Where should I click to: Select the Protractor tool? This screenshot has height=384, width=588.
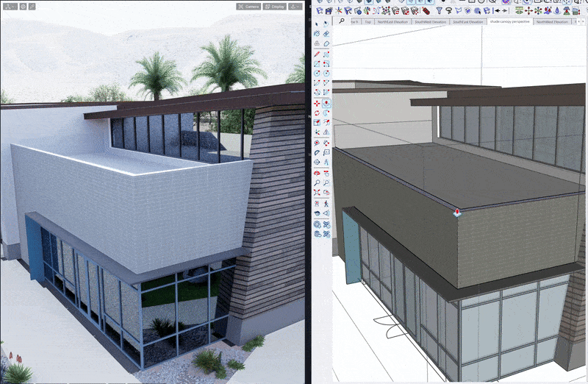click(317, 153)
